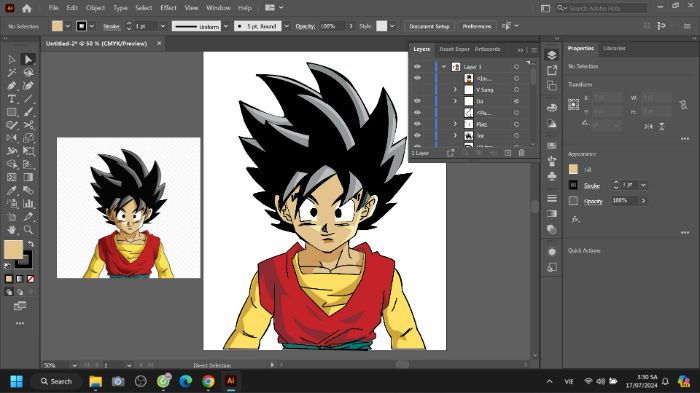Click the Document Setup button
This screenshot has height=393, width=700.
429,26
